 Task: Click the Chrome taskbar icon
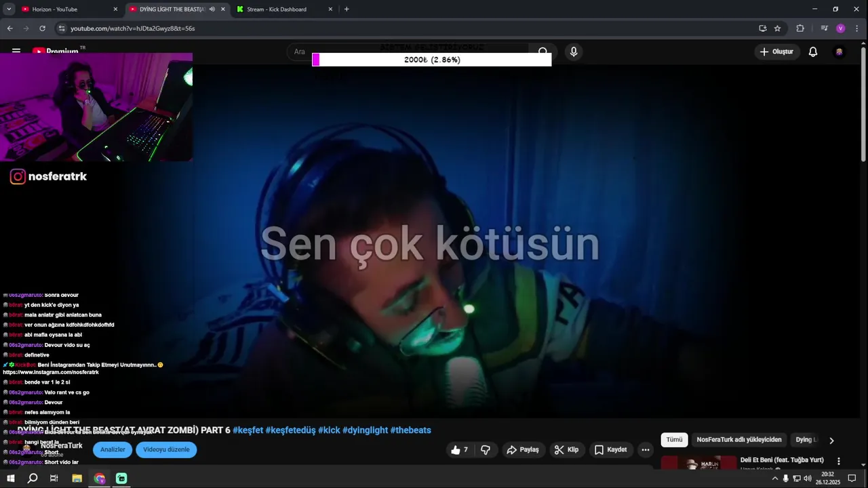[x=100, y=479]
